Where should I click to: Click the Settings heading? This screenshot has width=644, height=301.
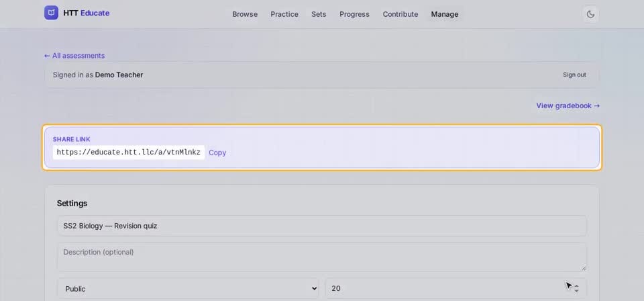click(72, 203)
